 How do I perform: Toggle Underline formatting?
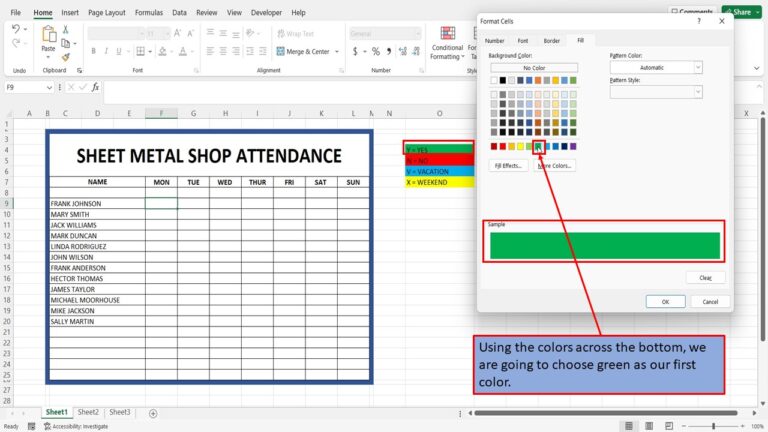pyautogui.click(x=119, y=51)
